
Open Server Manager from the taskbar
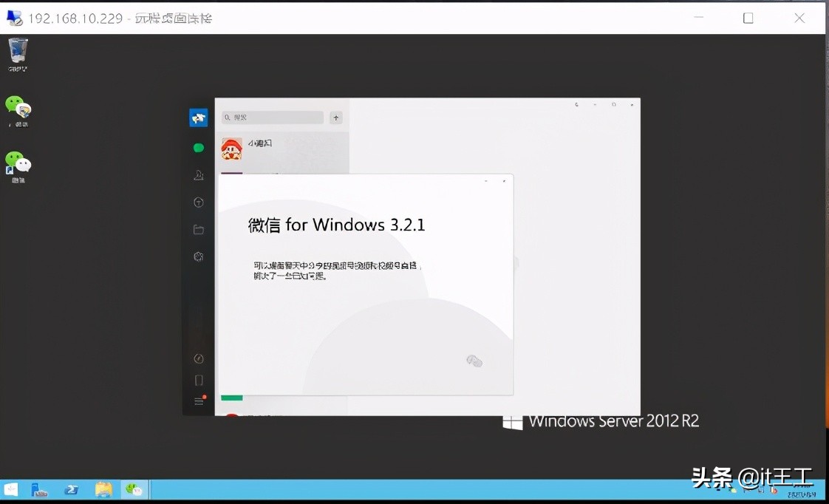pos(39,490)
